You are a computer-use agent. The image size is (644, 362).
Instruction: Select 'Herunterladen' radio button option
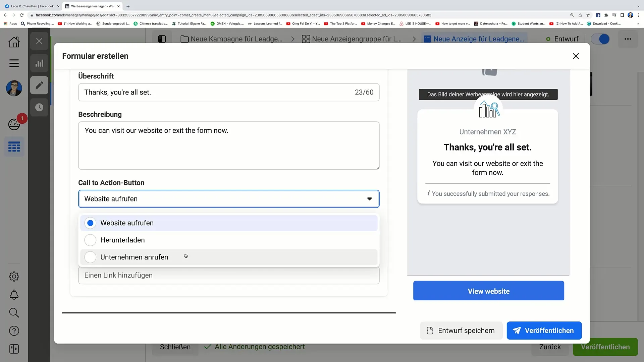click(x=90, y=240)
